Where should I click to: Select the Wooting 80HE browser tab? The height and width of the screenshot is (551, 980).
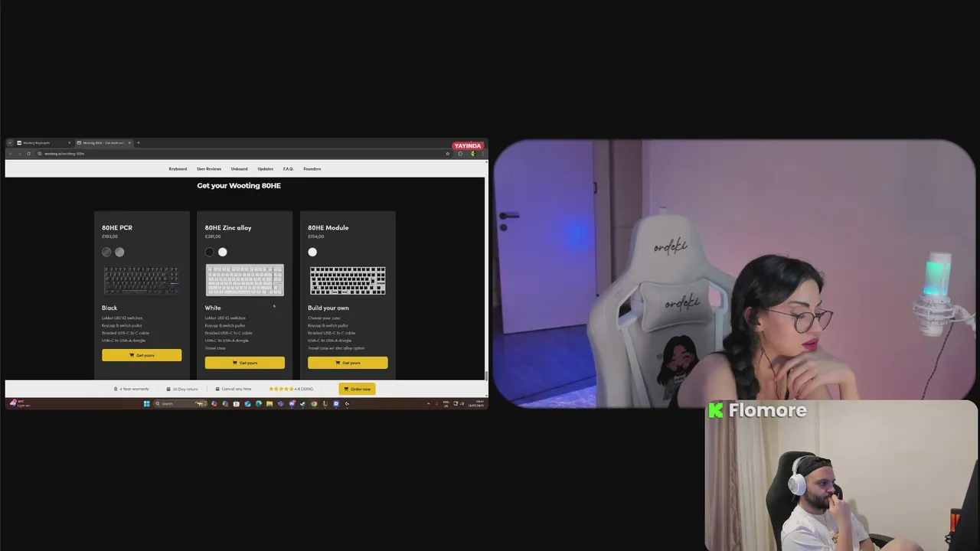103,143
